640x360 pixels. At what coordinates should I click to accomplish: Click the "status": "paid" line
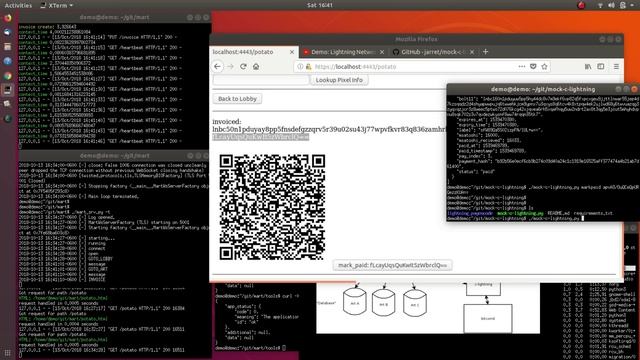tap(476, 172)
